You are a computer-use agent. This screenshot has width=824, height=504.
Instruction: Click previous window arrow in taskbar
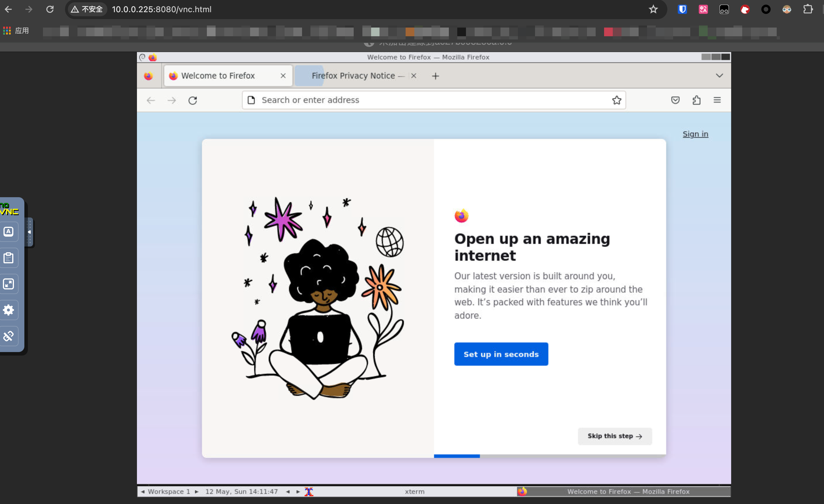[x=288, y=492]
